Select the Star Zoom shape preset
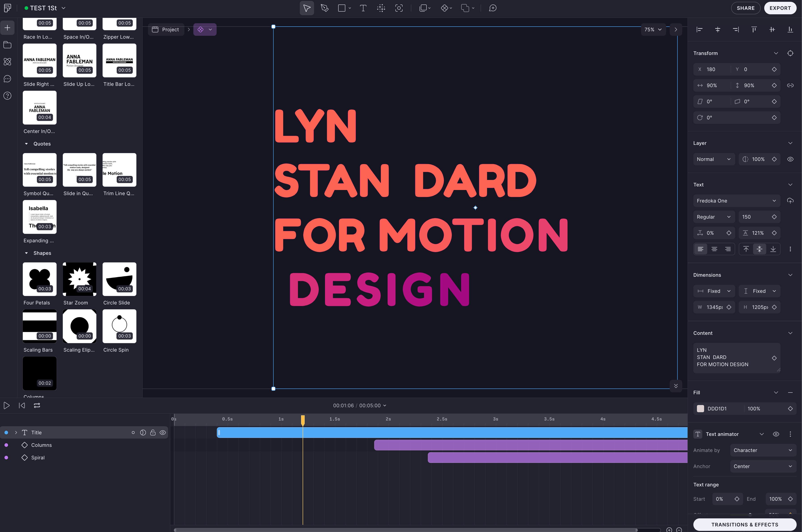Viewport: 802px width, 532px height. pyautogui.click(x=79, y=279)
